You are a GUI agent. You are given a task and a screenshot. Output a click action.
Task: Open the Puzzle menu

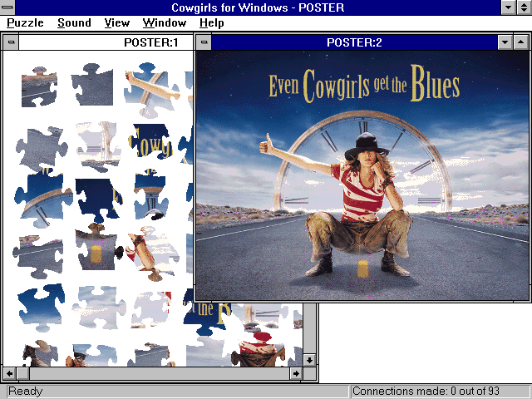25,22
